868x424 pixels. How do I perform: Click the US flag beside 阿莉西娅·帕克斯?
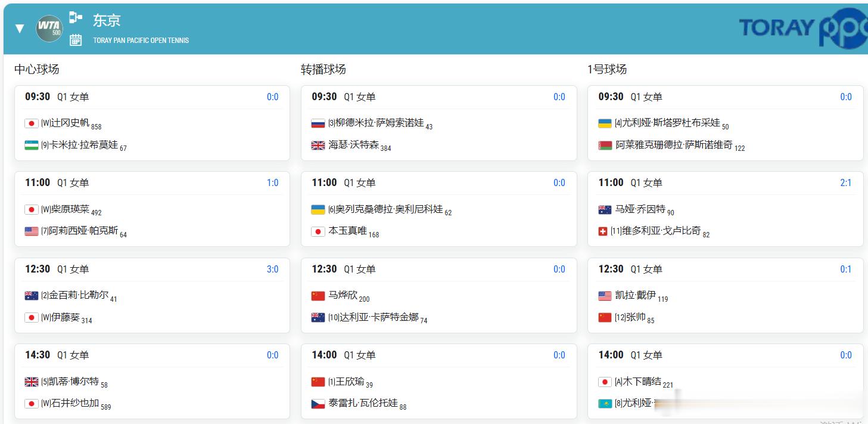point(32,231)
